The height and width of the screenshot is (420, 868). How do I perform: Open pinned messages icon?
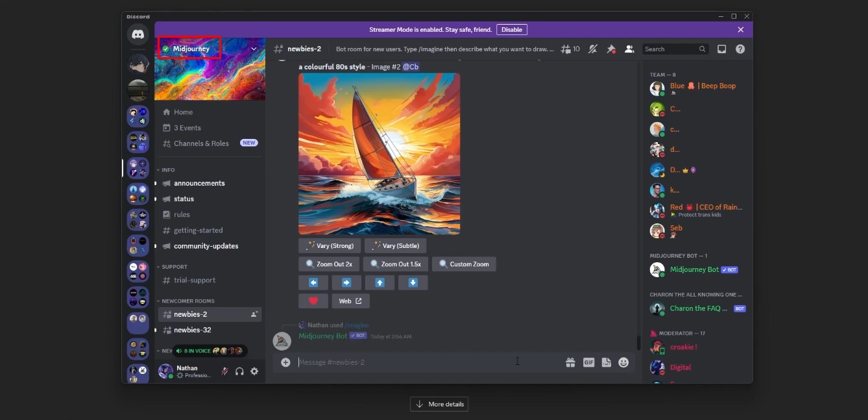(610, 49)
